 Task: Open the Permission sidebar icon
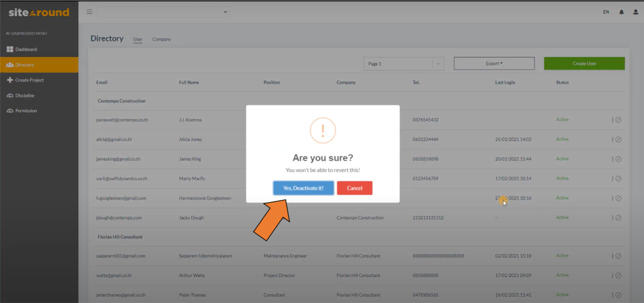(x=10, y=111)
